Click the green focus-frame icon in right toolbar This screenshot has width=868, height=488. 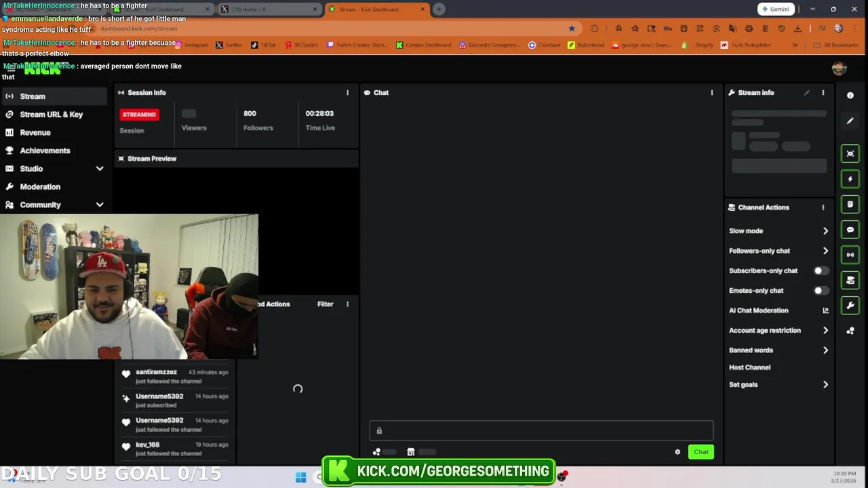(x=850, y=154)
